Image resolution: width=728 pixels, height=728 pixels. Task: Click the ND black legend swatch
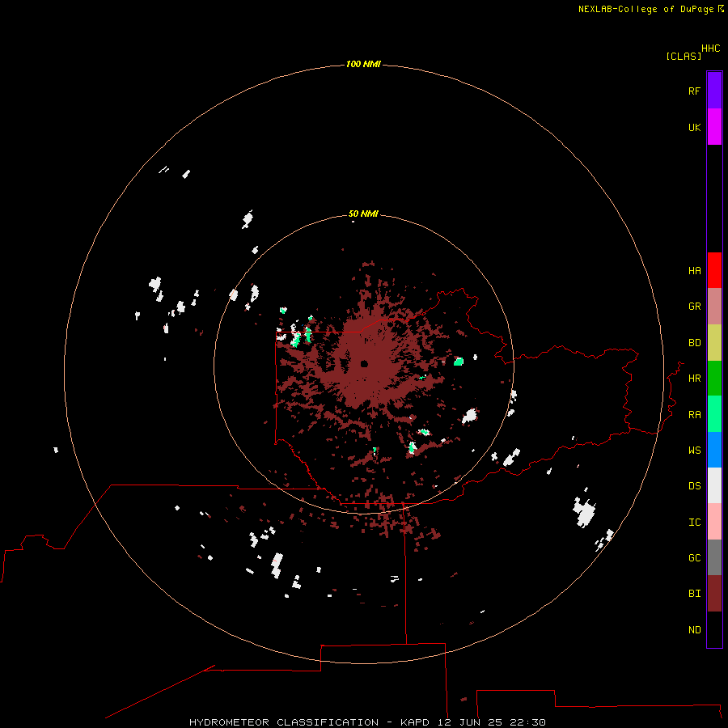point(714,629)
